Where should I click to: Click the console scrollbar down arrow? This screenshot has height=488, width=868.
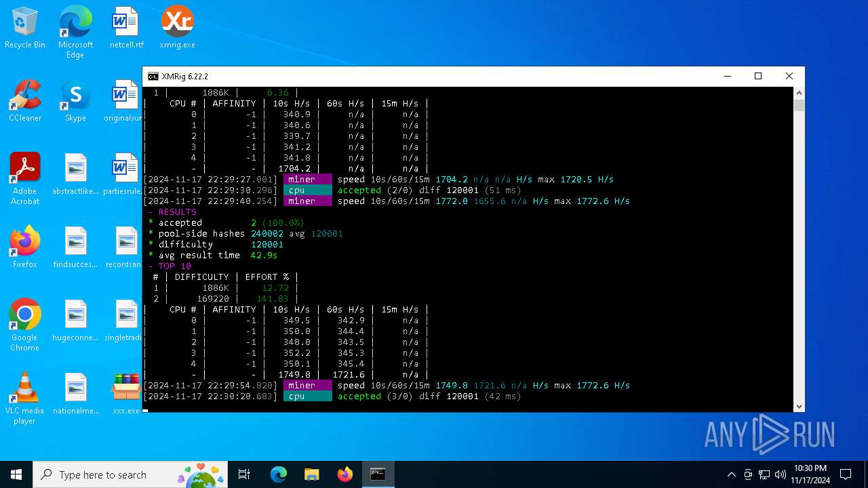[x=799, y=406]
